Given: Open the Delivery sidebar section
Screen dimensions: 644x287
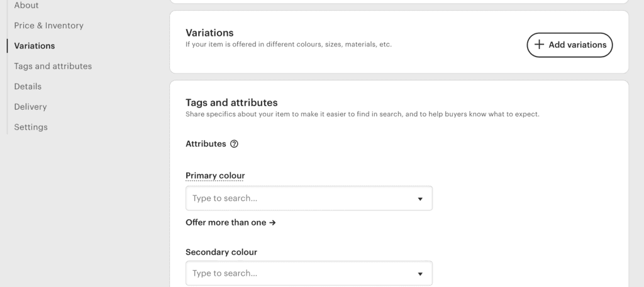Looking at the screenshot, I should pos(30,107).
